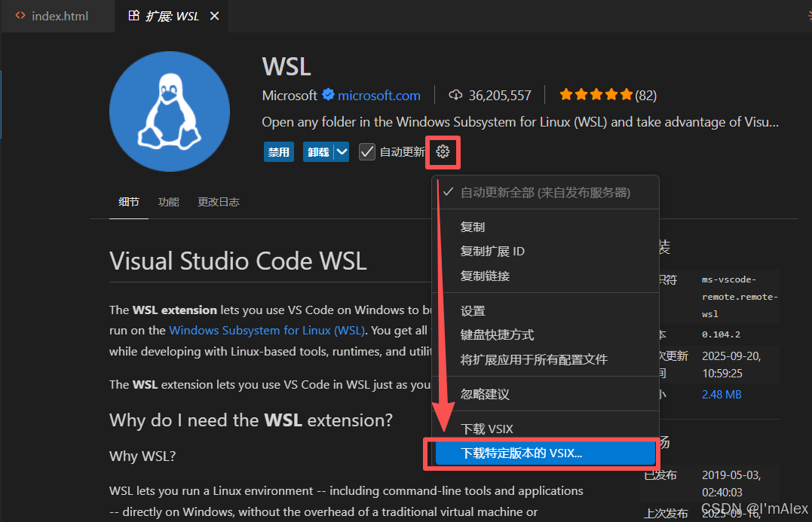812x522 pixels.
Task: Click the ms-vscode-remote.remote-wsl identifier text
Action: tap(740, 297)
